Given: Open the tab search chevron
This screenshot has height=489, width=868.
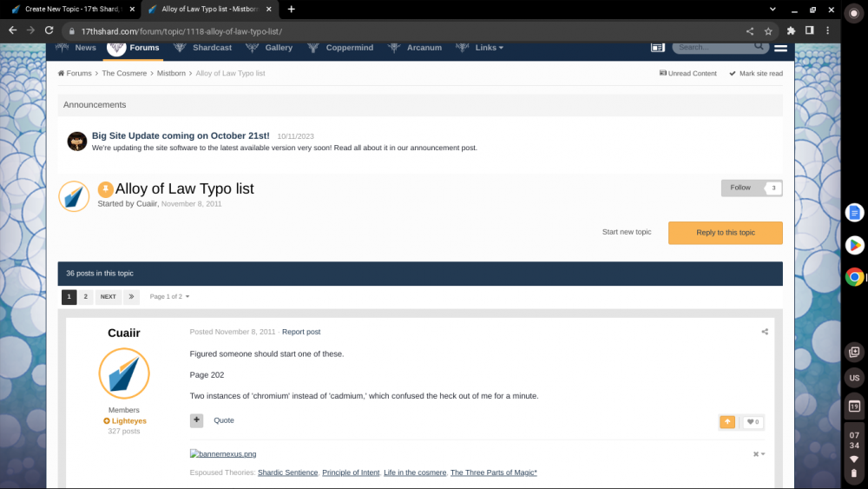Looking at the screenshot, I should click(773, 9).
